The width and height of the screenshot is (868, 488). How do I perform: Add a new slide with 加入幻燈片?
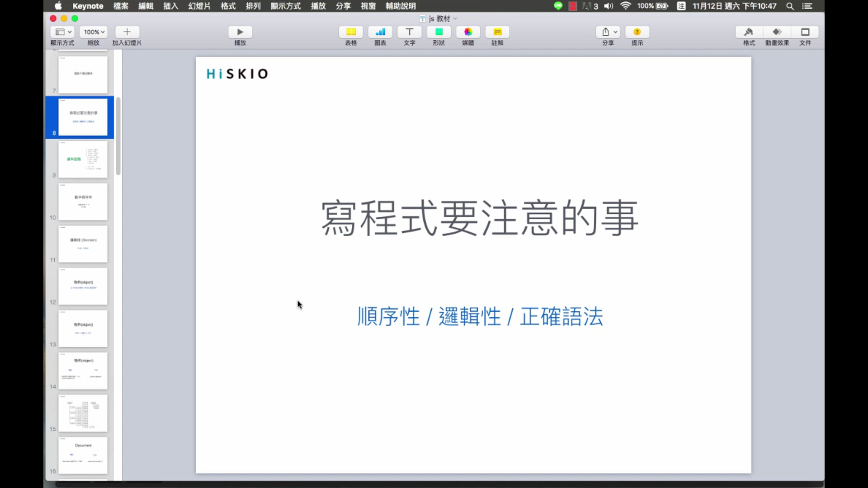point(127,32)
